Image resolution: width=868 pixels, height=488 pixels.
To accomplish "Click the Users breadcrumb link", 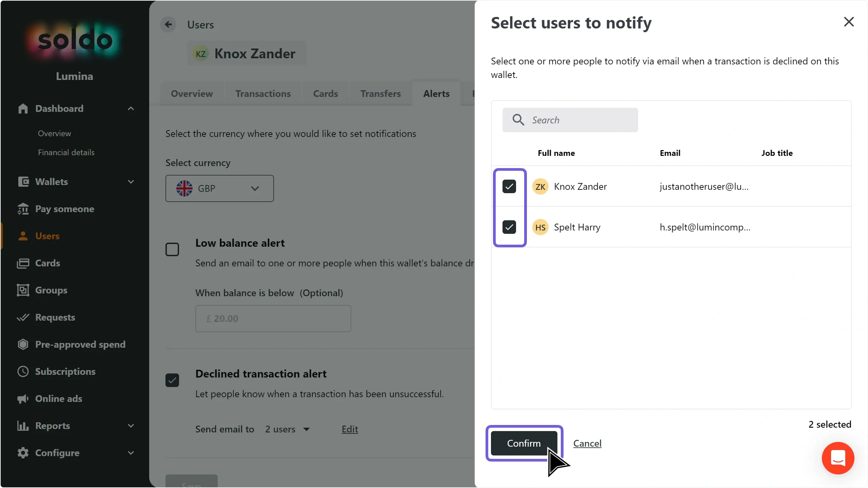I will [x=201, y=25].
